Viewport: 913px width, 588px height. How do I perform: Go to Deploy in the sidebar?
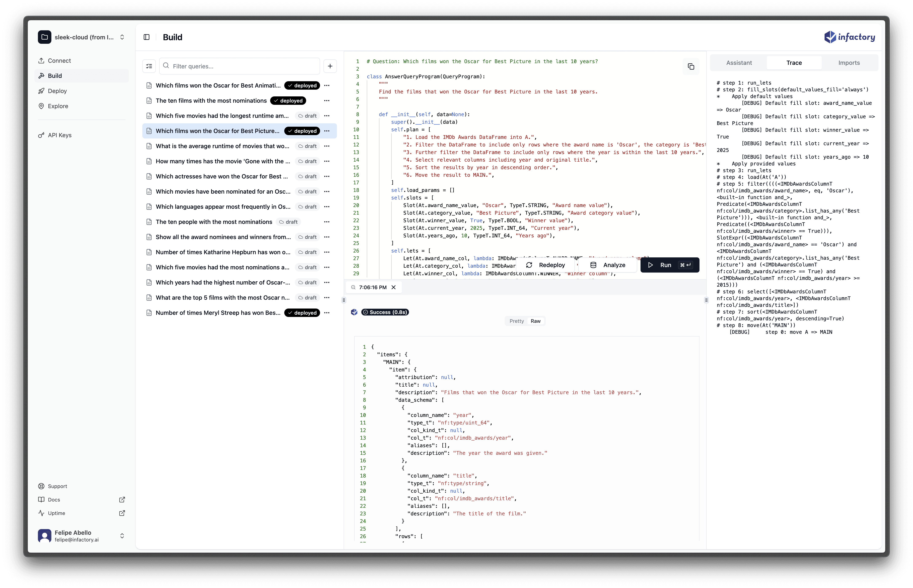click(x=81, y=91)
